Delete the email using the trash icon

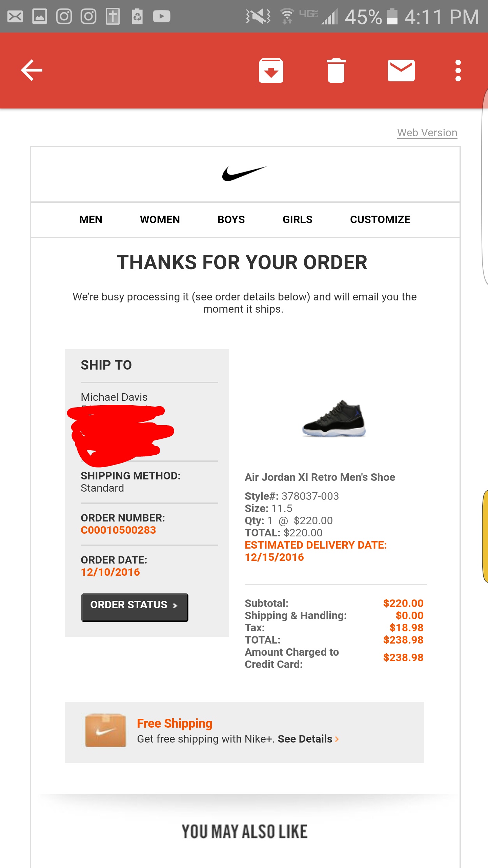click(x=336, y=71)
